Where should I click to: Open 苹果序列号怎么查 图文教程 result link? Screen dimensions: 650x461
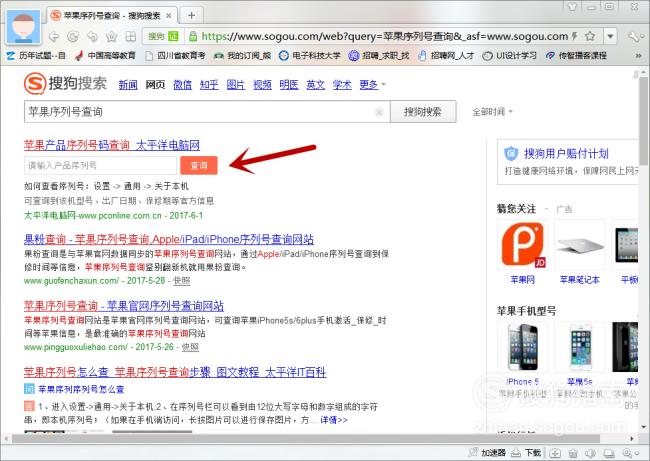pos(175,372)
